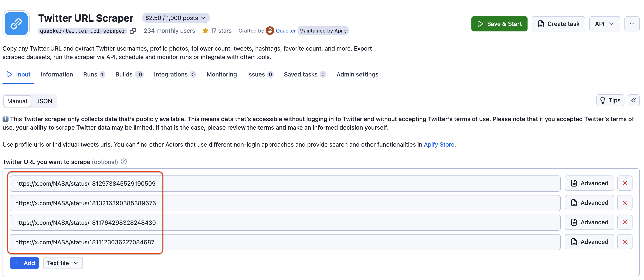This screenshot has width=644, height=280.
Task: Open the API dropdown menu
Action: [604, 24]
